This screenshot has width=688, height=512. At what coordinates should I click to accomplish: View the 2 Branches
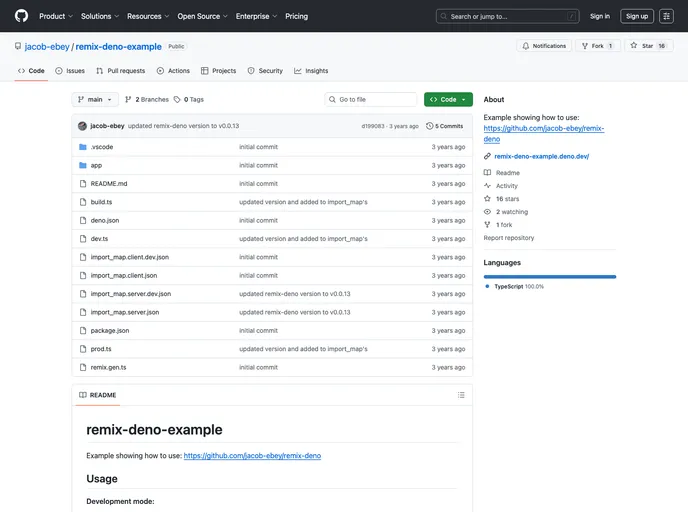point(147,100)
